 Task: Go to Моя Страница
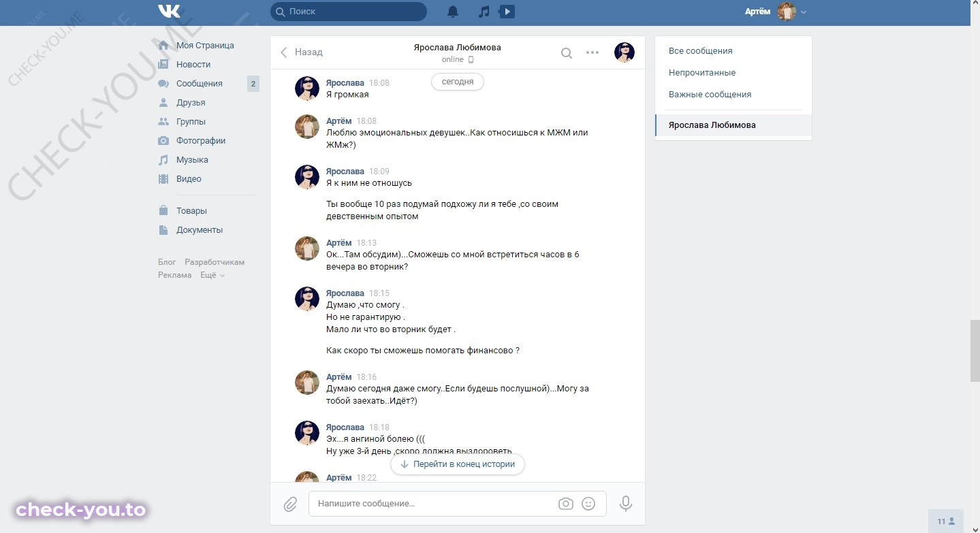205,46
